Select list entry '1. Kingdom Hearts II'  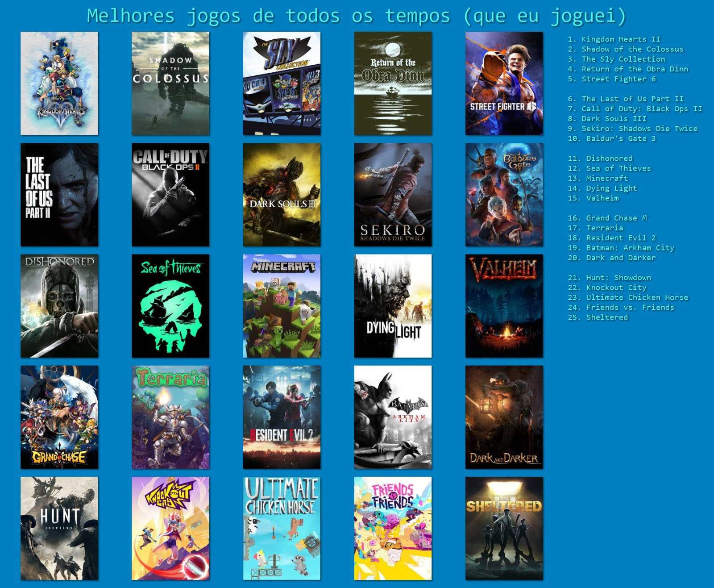click(x=614, y=39)
